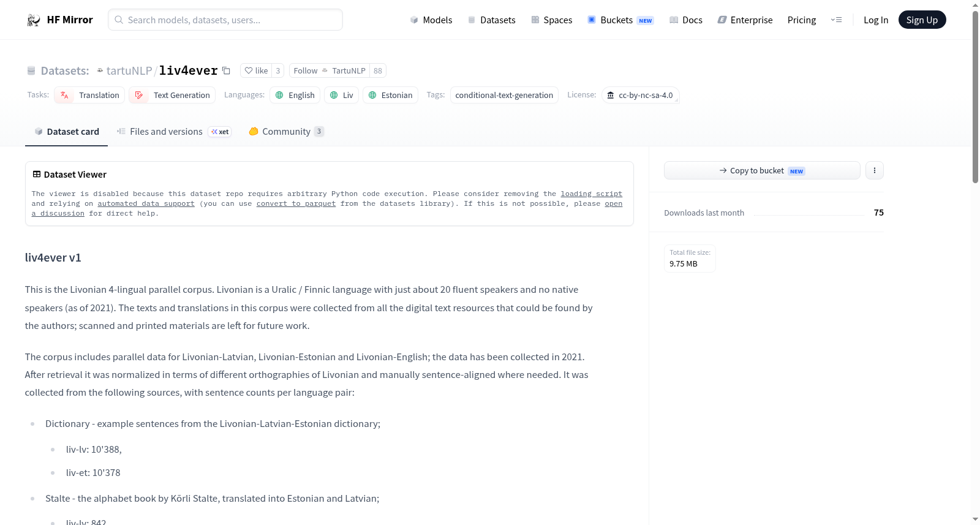Screen dimensions: 980x525
Task: Go to Spaces
Action: [552, 20]
